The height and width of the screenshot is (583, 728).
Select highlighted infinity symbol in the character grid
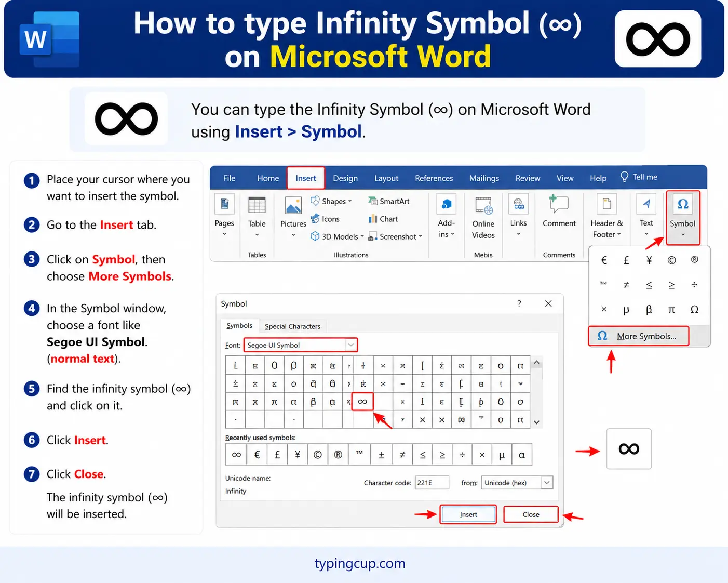click(362, 401)
